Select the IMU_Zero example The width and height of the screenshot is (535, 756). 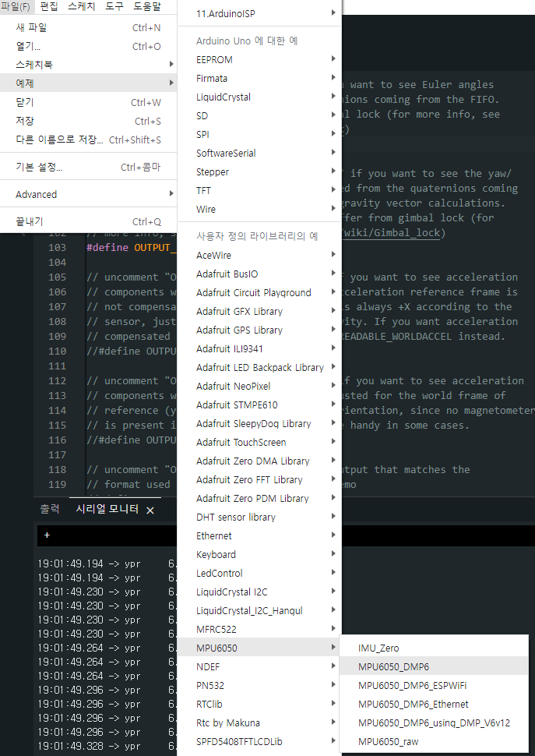[378, 648]
